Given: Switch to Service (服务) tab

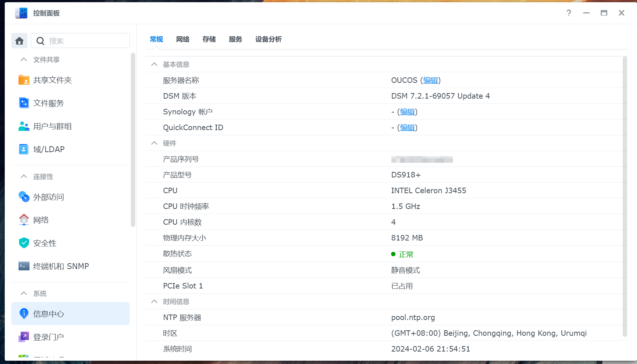Looking at the screenshot, I should pyautogui.click(x=236, y=39).
